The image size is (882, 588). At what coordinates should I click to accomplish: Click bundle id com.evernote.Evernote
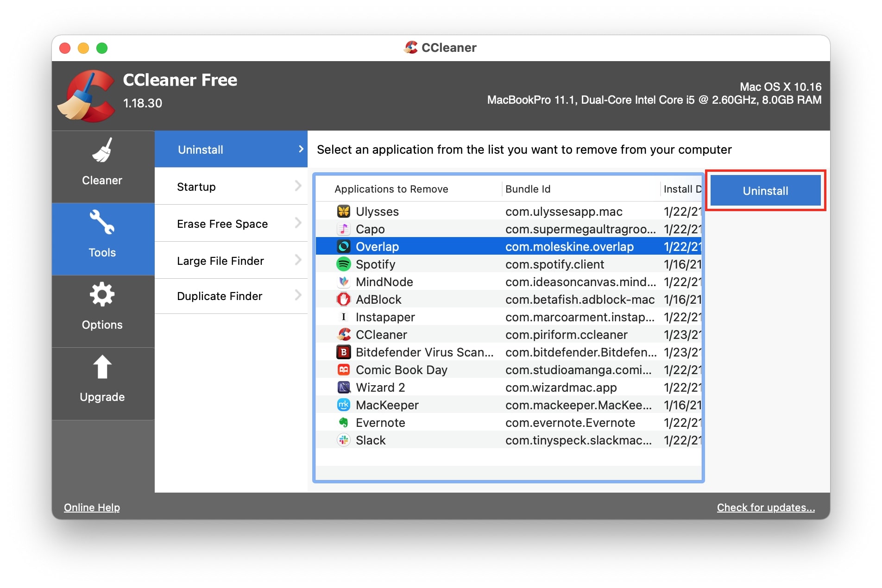(570, 423)
